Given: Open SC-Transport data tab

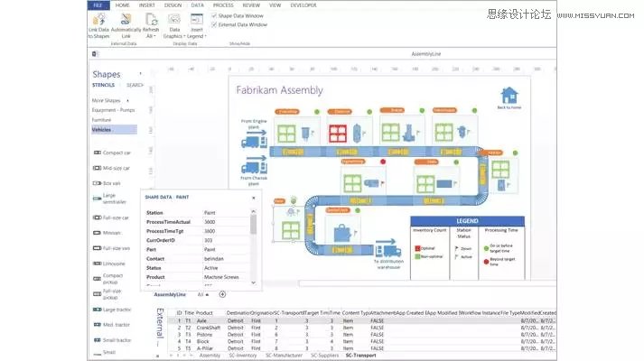Looking at the screenshot, I should (x=360, y=356).
